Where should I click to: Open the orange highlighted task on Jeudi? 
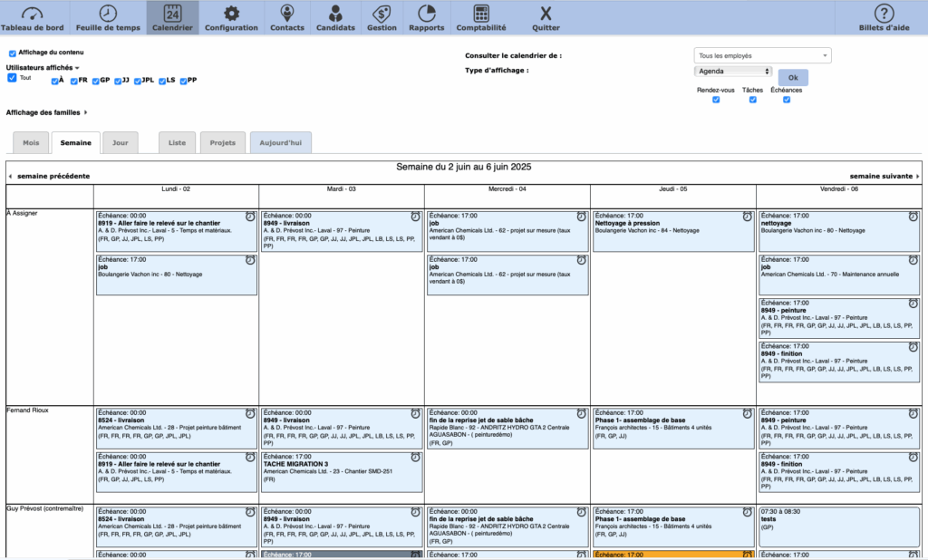(672, 554)
